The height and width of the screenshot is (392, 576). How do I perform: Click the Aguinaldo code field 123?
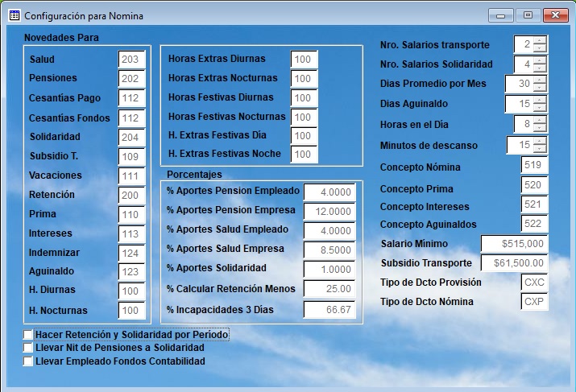pyautogui.click(x=132, y=271)
